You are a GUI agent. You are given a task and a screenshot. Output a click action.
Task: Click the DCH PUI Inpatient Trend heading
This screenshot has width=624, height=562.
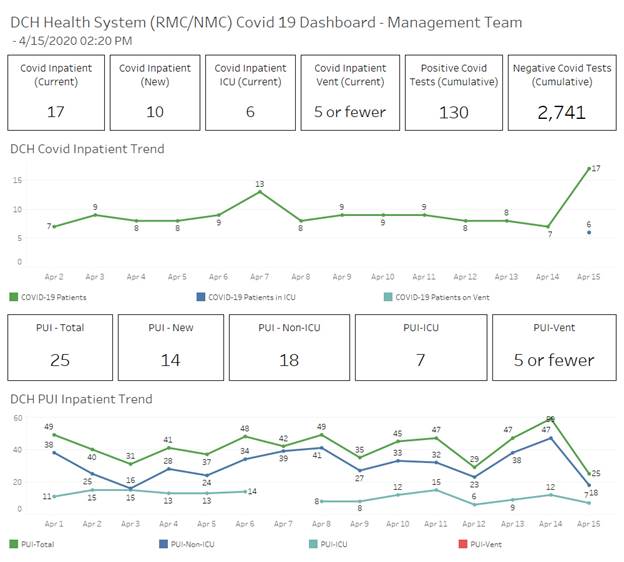81,399
